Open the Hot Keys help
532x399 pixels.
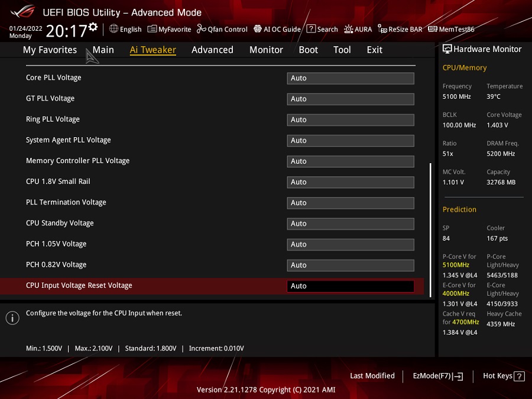504,376
